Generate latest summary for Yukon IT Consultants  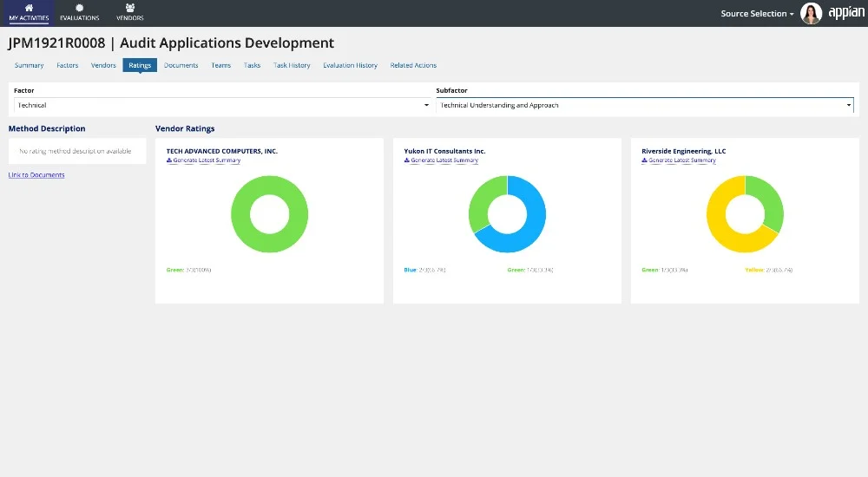pos(441,160)
